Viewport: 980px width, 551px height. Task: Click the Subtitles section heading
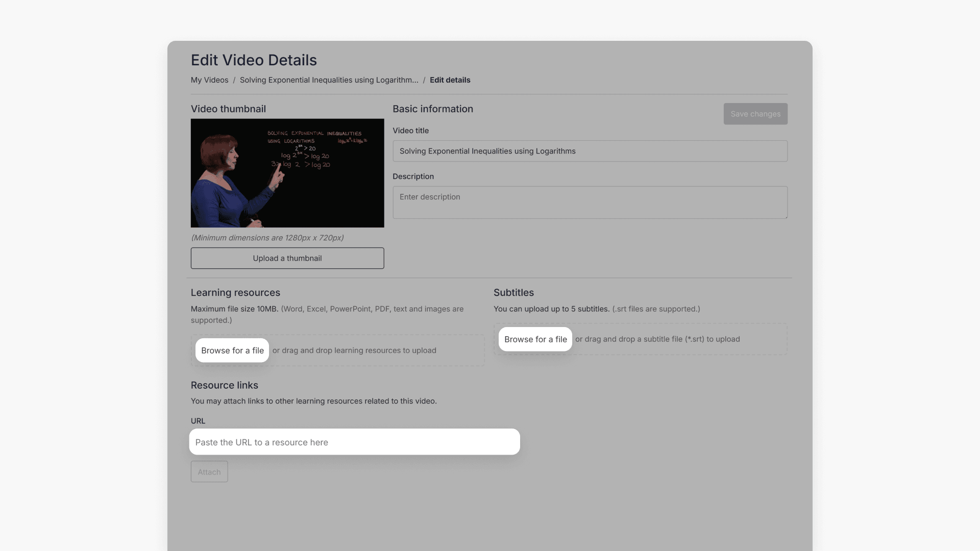[x=513, y=293]
